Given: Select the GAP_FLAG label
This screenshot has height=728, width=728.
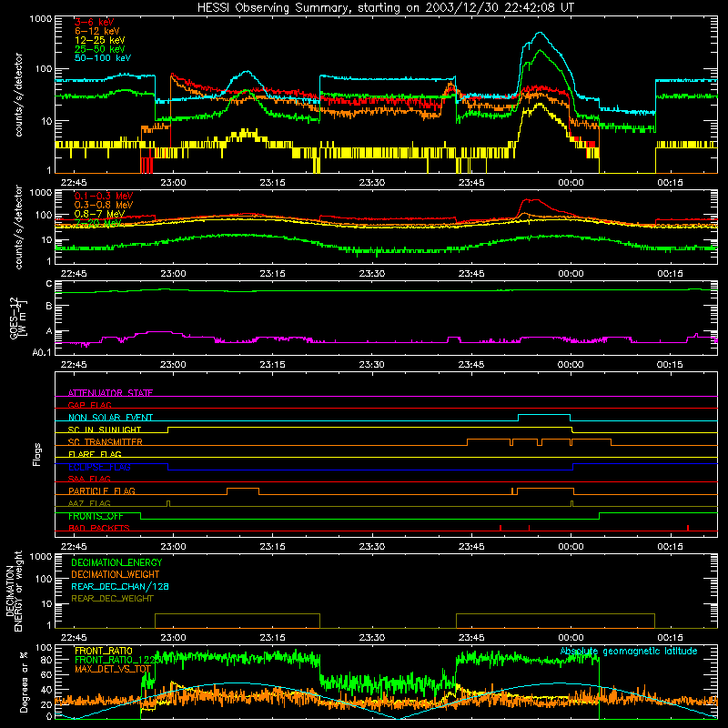Looking at the screenshot, I should point(89,405).
